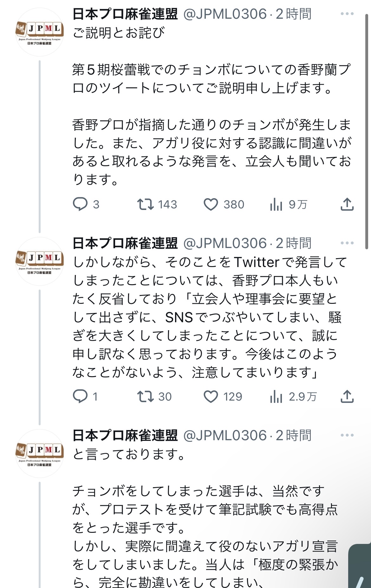
Task: Share the second tweet via share icon
Action: (347, 396)
